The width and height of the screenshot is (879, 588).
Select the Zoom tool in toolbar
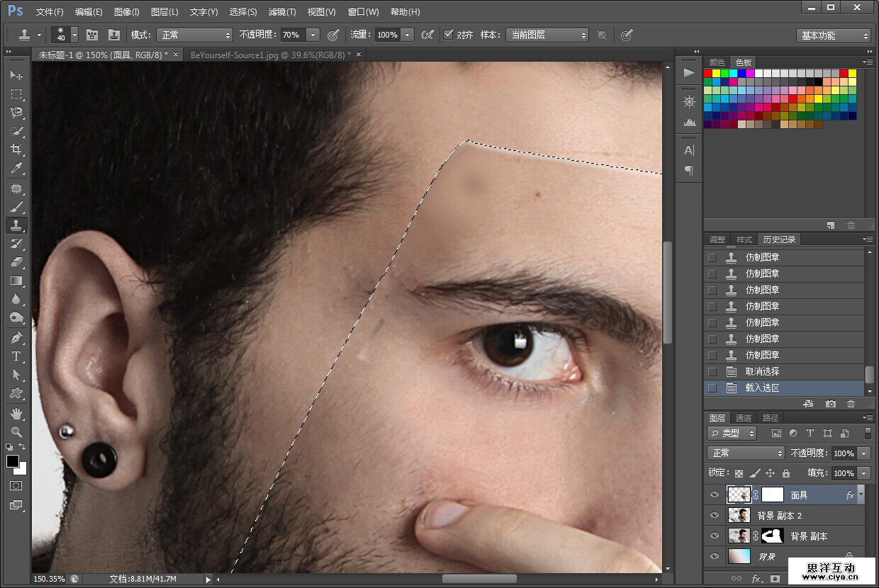coord(16,431)
